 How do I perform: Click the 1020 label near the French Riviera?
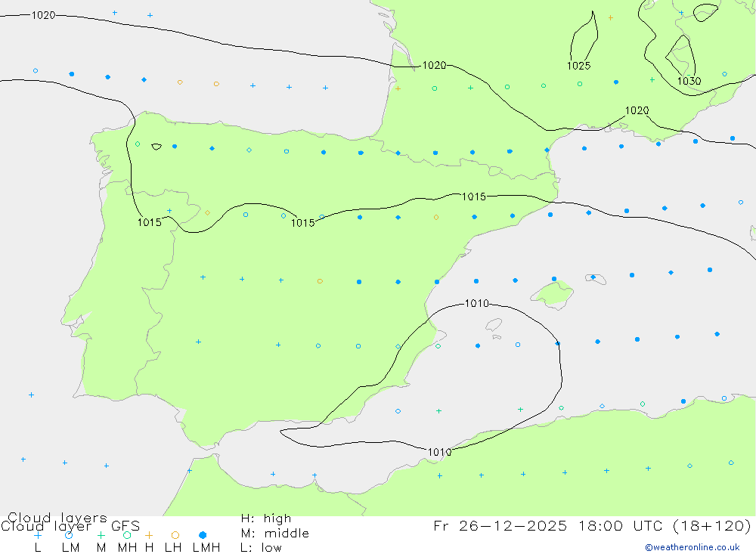coord(637,110)
